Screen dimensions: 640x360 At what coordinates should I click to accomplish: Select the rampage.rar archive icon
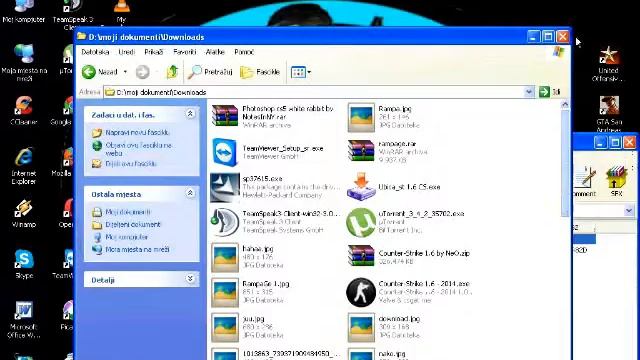coord(361,151)
